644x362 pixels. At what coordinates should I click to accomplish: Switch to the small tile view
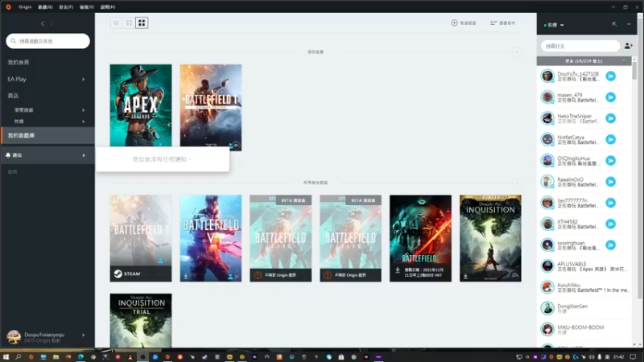tap(116, 23)
